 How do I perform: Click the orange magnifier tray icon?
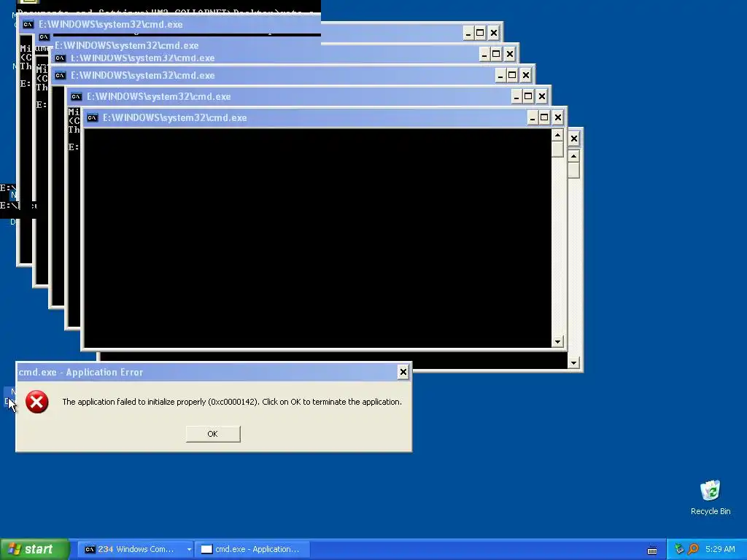click(x=693, y=549)
